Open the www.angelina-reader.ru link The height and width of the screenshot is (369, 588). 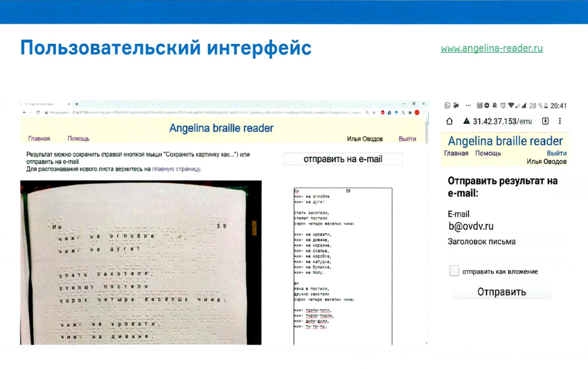pyautogui.click(x=491, y=48)
